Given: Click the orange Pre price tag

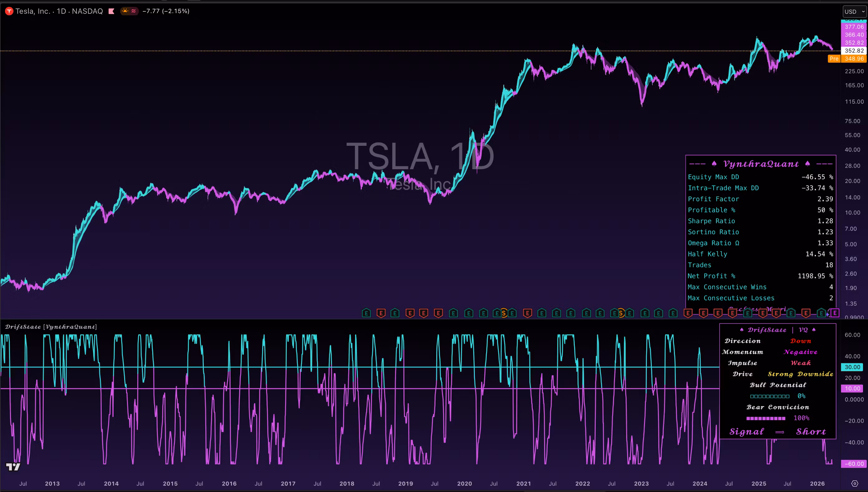Looking at the screenshot, I should click(x=834, y=59).
